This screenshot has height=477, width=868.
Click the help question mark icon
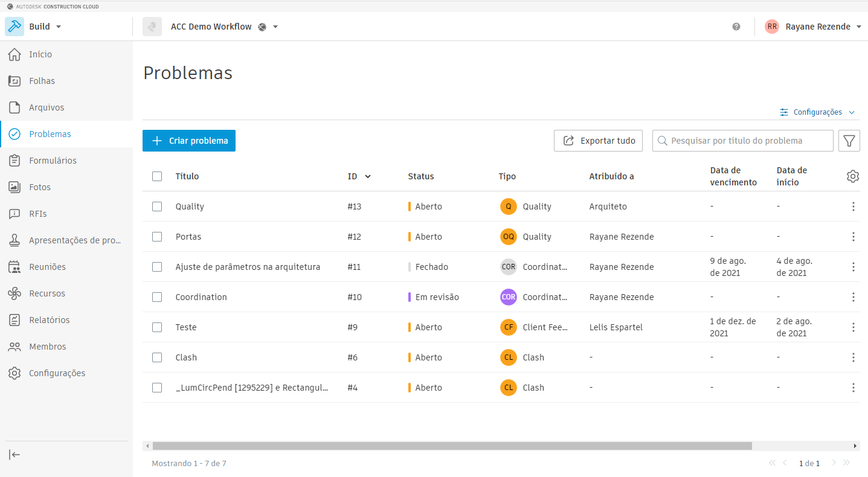[736, 27]
